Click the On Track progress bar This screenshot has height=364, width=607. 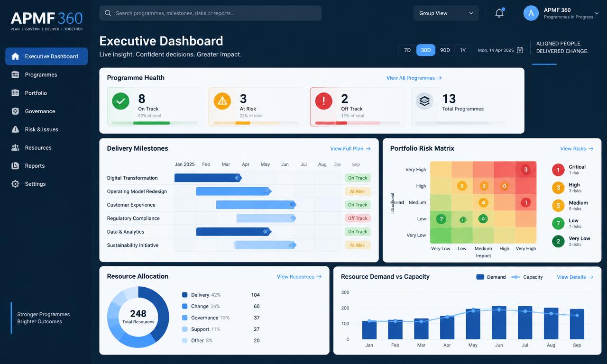tap(155, 123)
